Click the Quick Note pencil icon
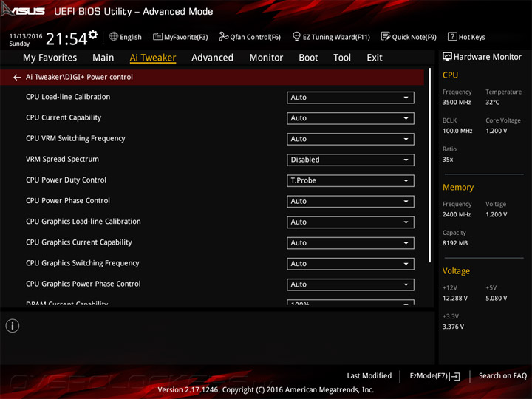532x399 pixels. (x=386, y=36)
